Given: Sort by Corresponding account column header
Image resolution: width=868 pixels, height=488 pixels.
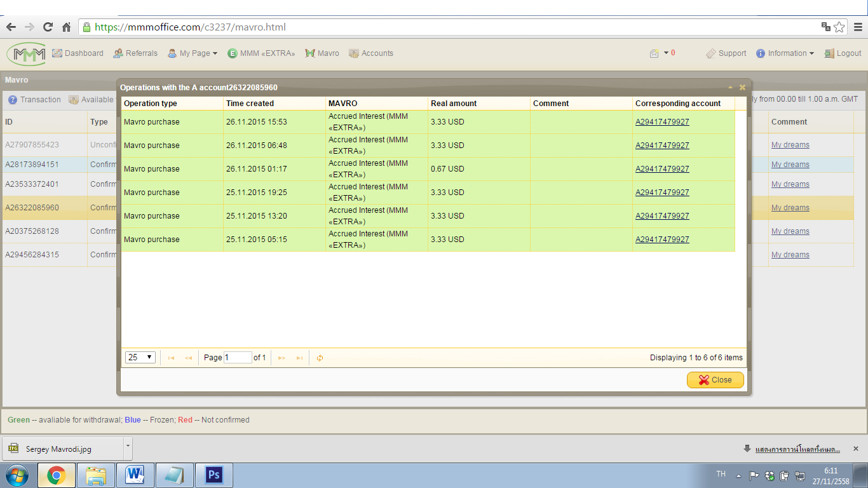Looking at the screenshot, I should [684, 104].
